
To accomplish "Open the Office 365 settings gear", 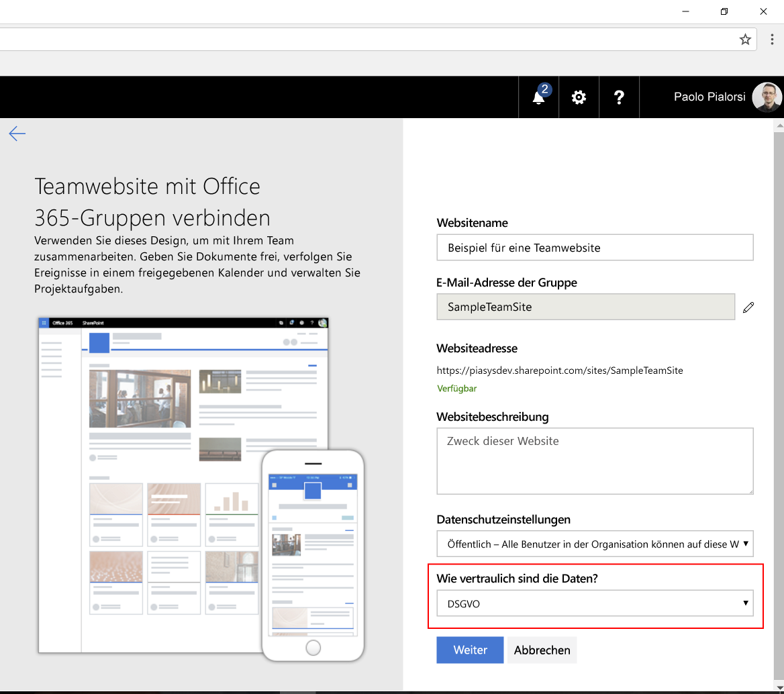I will (x=578, y=97).
